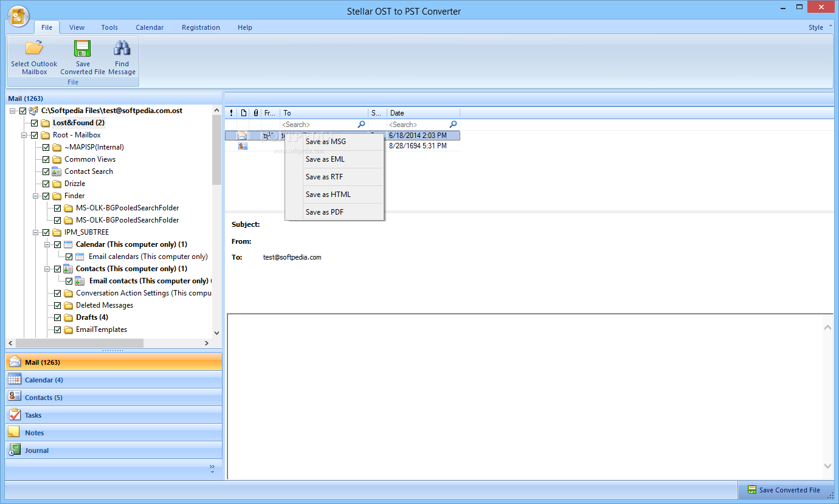This screenshot has width=839, height=504.
Task: Toggle the Root - Mailbox checkbox
Action: pos(35,135)
